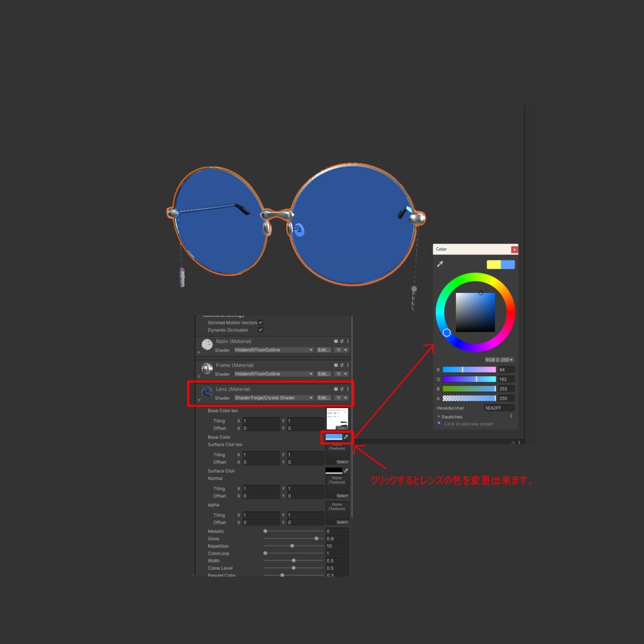Click the Coloe Level slider

[x=294, y=568]
